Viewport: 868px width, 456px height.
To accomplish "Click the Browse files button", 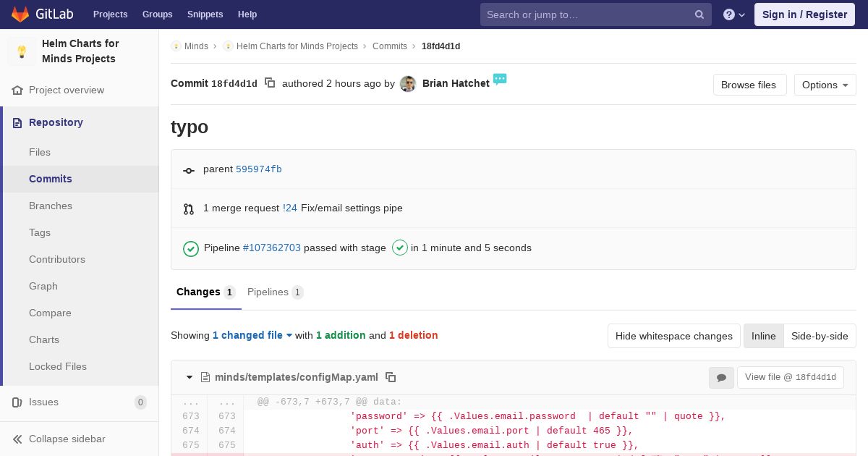I will click(x=749, y=85).
